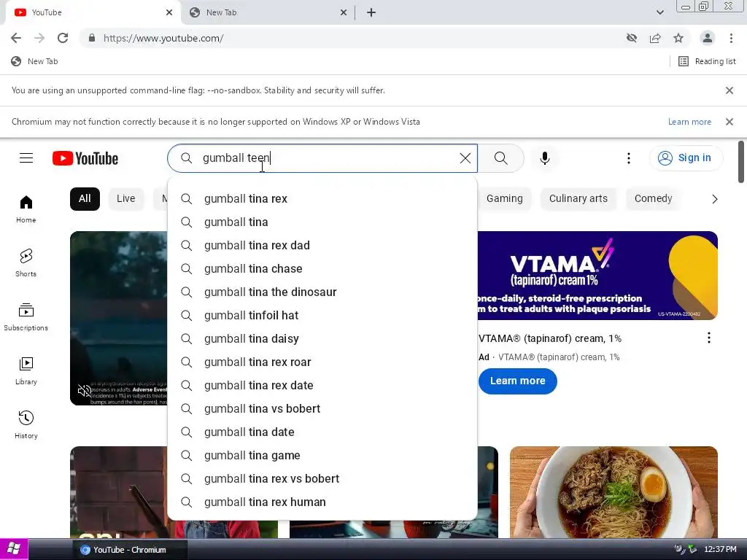Go back with the browser back arrow

click(16, 38)
